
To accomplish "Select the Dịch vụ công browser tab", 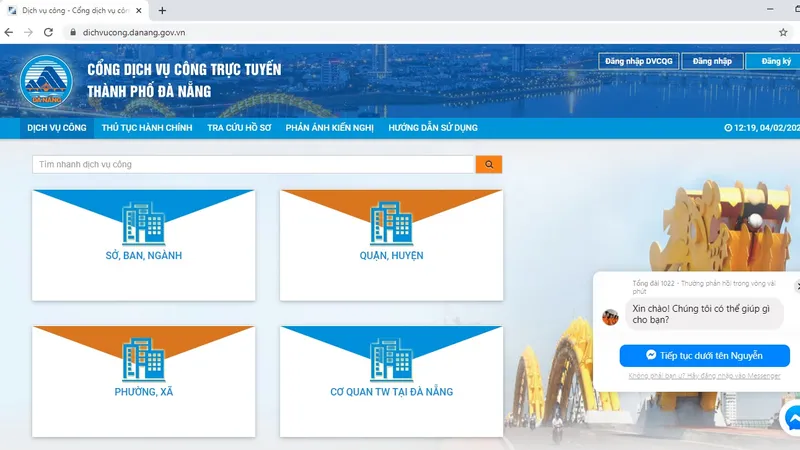I will (74, 10).
